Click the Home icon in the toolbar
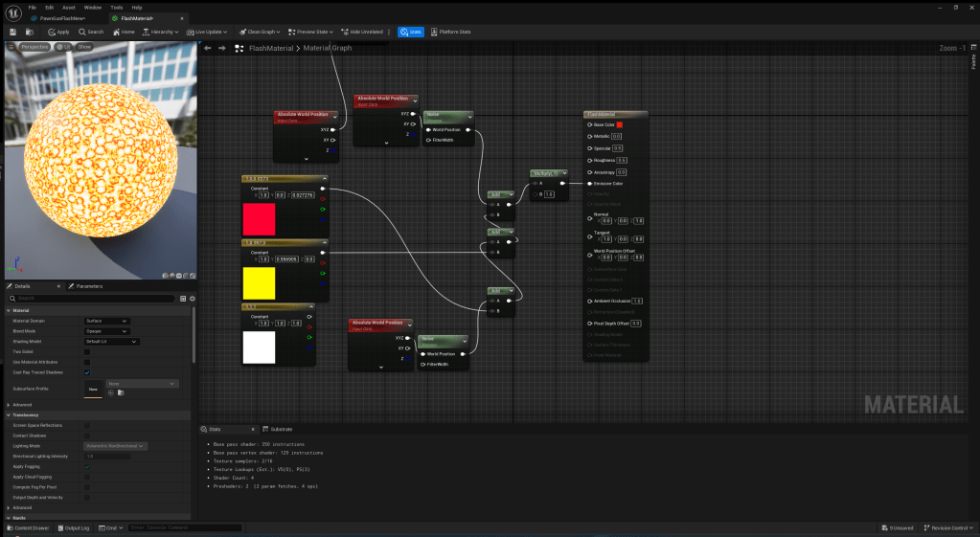This screenshot has width=980, height=537. [124, 32]
